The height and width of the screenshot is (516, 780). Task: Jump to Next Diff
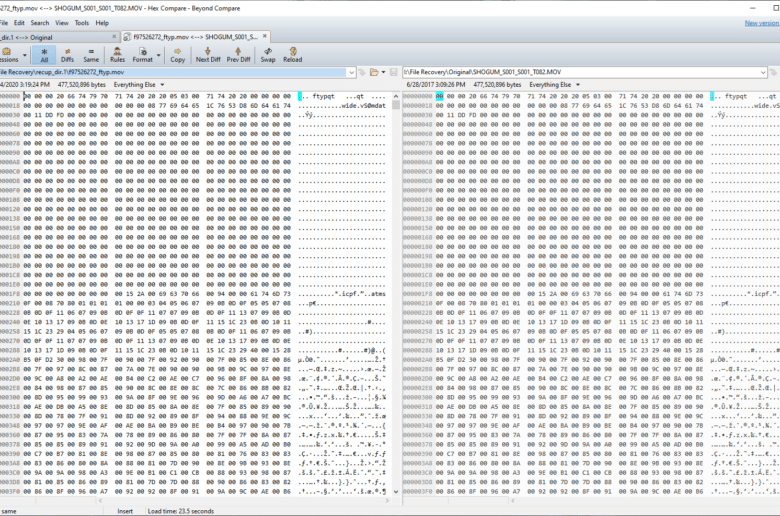[x=208, y=55]
